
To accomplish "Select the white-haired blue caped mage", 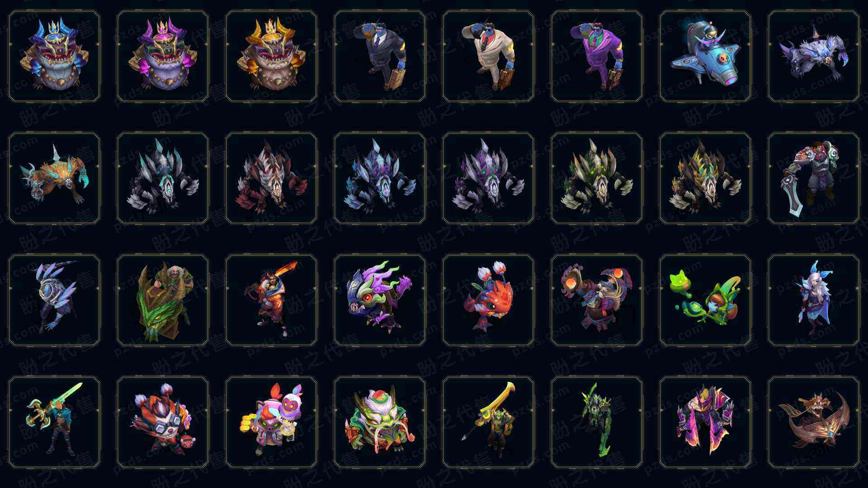I will pos(814,300).
